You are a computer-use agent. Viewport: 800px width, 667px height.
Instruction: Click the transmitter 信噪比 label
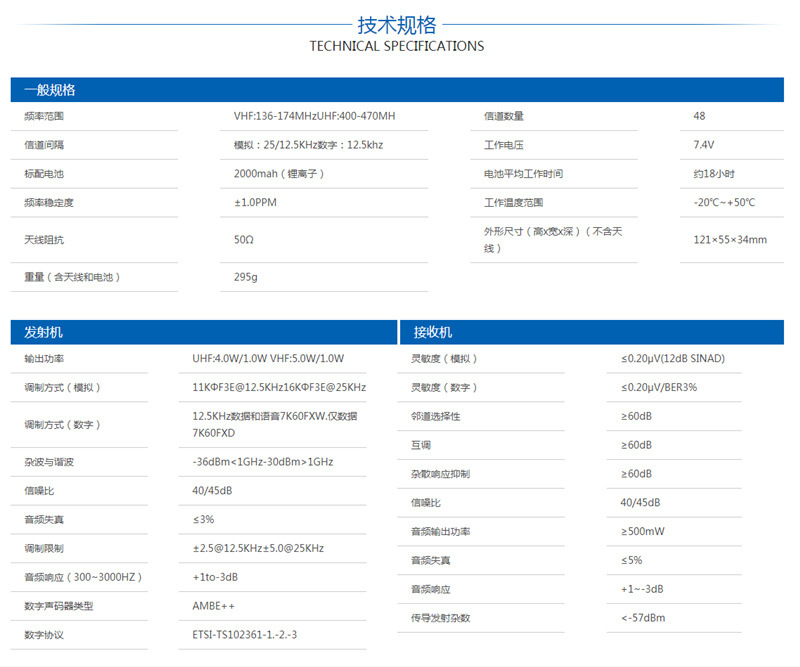click(39, 491)
